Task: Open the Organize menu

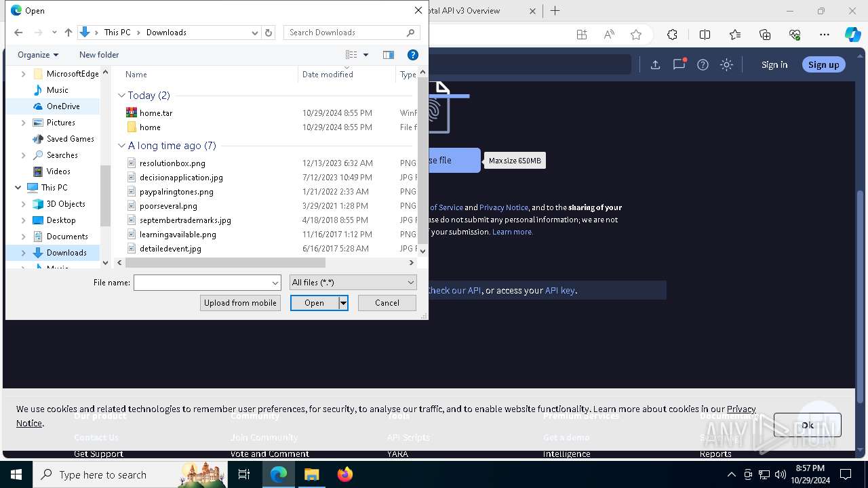Action: click(38, 55)
